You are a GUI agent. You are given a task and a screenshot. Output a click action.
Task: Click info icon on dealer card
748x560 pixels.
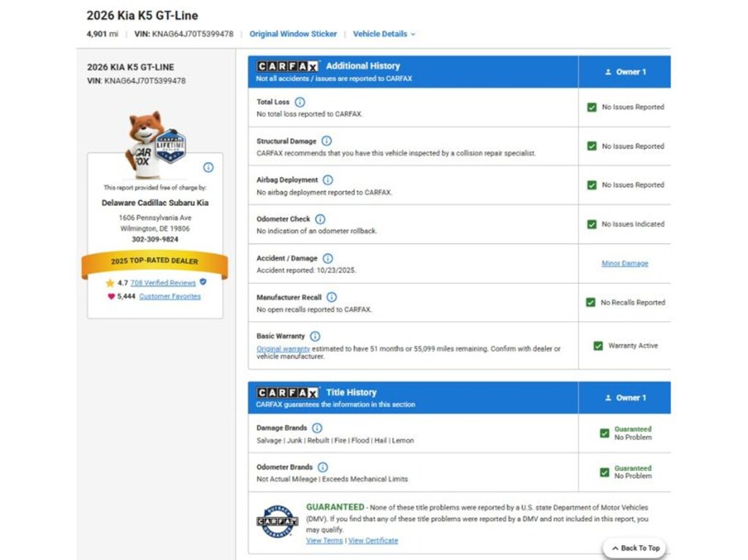(x=208, y=167)
